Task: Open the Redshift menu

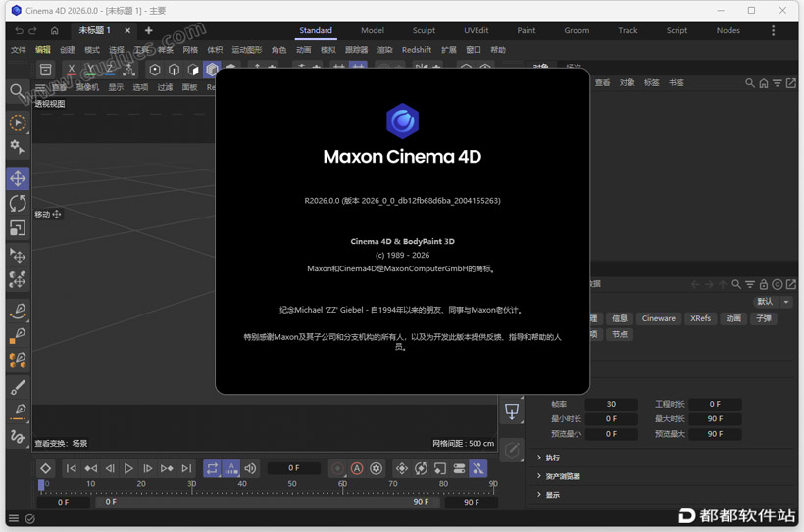Action: [417, 50]
